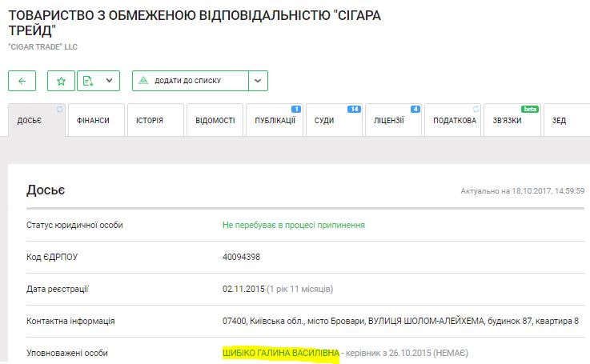
Task: Switch to the Фінанси tab
Action: coord(93,121)
